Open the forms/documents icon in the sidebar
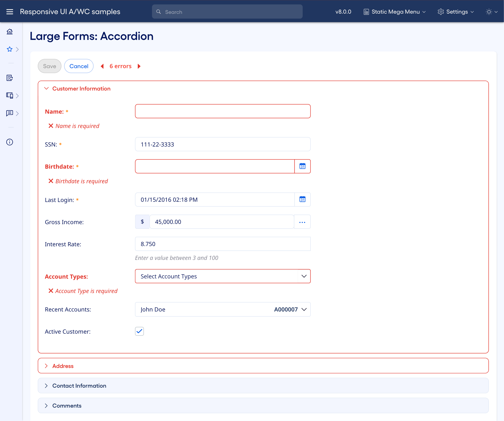The height and width of the screenshot is (421, 504). (x=10, y=78)
